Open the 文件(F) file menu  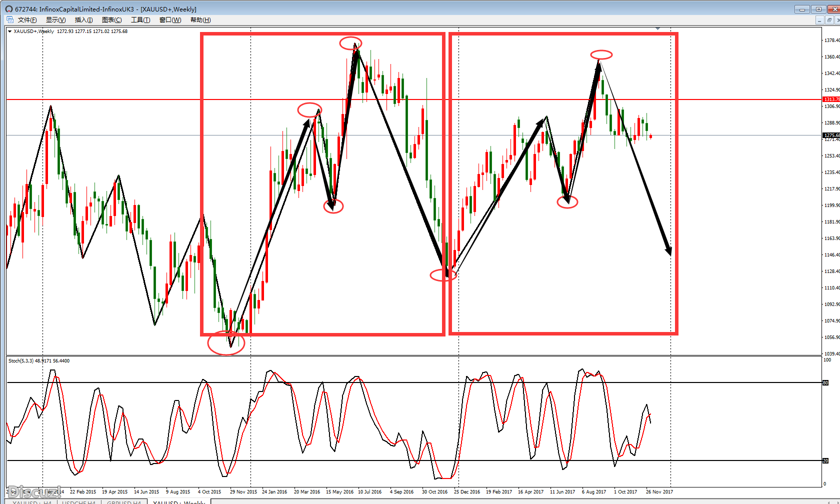(x=27, y=20)
